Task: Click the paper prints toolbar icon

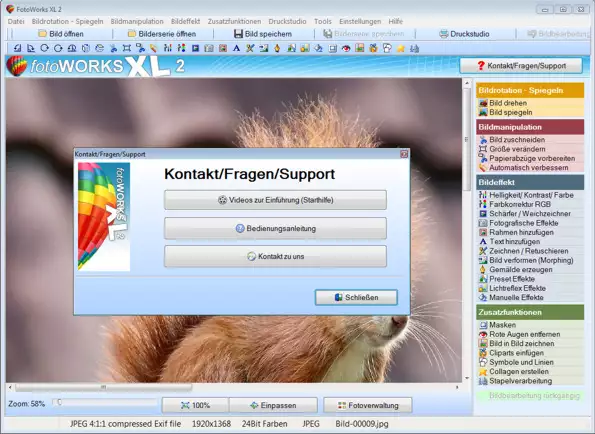Action: (140, 48)
